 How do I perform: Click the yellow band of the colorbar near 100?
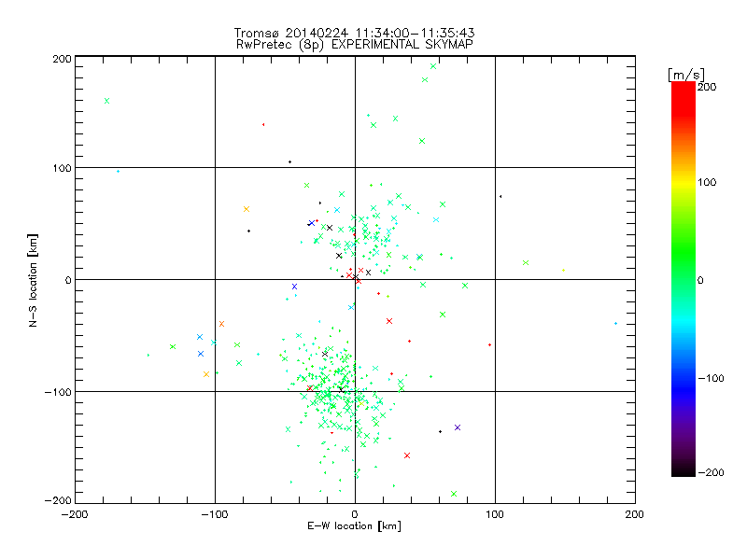[684, 183]
